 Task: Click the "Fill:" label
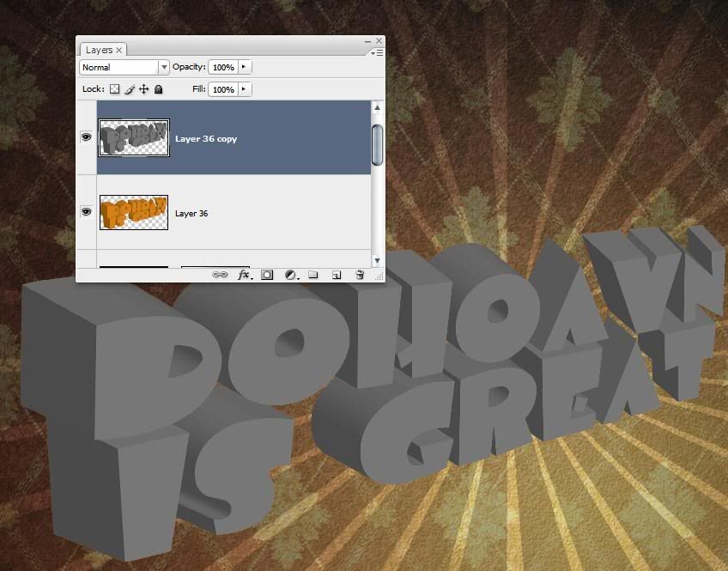[x=198, y=88]
